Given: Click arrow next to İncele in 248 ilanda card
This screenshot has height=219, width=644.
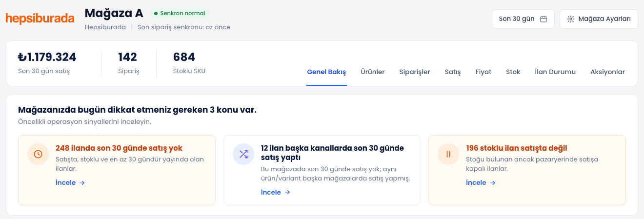Looking at the screenshot, I should tap(82, 183).
